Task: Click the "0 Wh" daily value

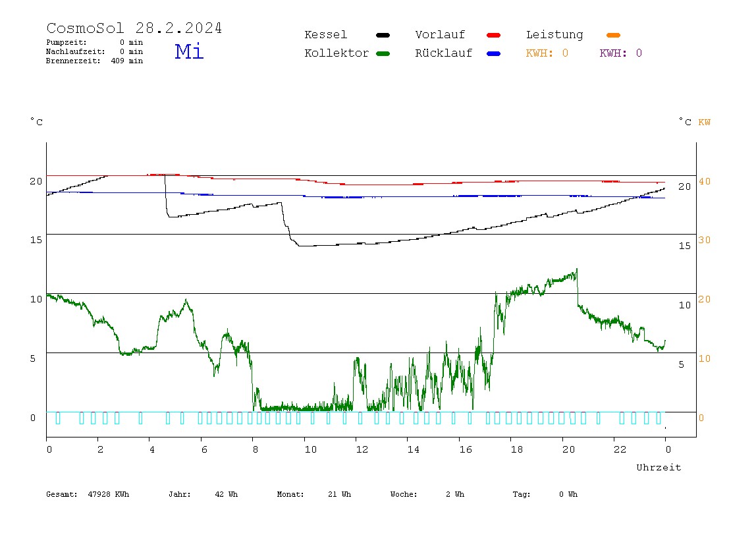Action: (568, 494)
